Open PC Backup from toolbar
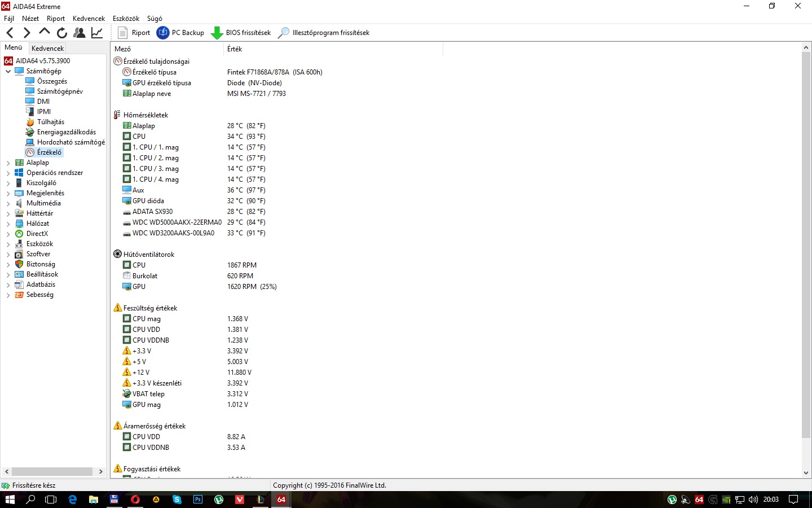 coord(180,33)
